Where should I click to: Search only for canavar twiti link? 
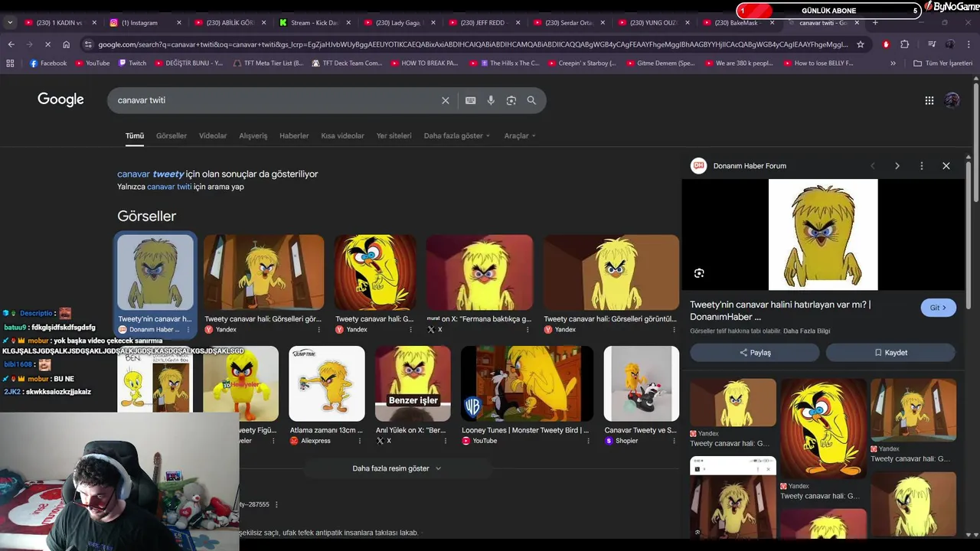[x=169, y=187]
